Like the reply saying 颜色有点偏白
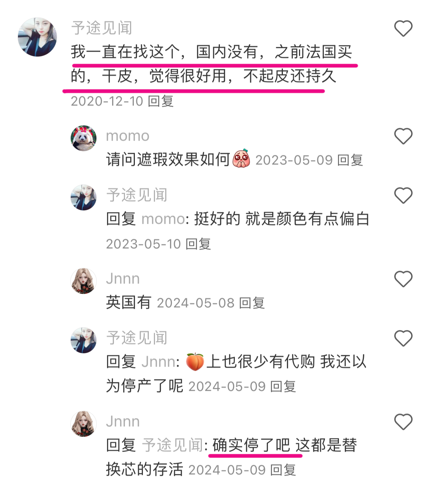This screenshot has height=504, width=432. coord(403,195)
